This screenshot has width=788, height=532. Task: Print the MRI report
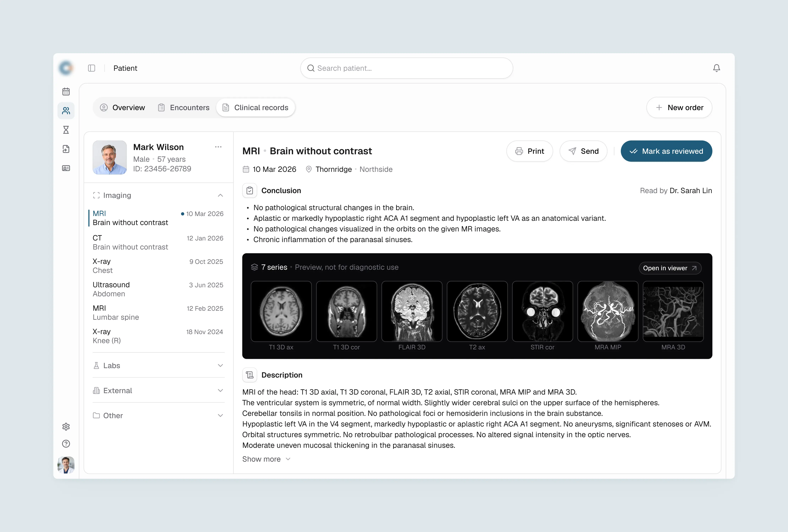(530, 151)
